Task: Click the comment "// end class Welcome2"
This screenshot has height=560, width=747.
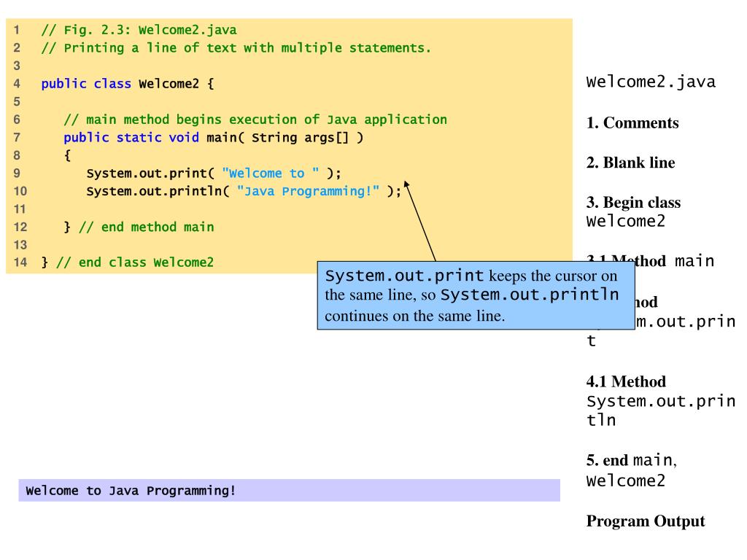Action: [135, 262]
